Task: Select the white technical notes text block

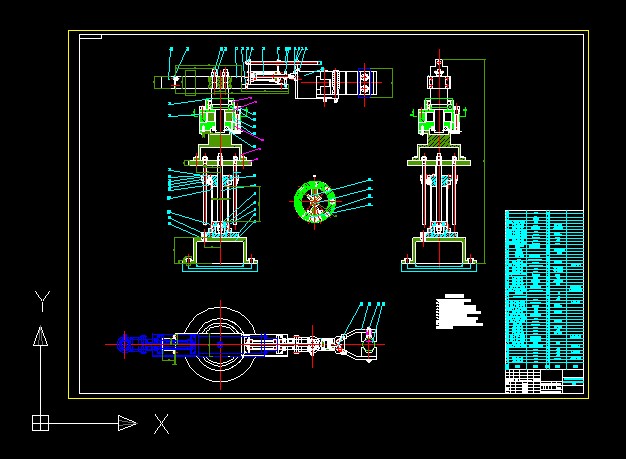Action: pos(459,312)
